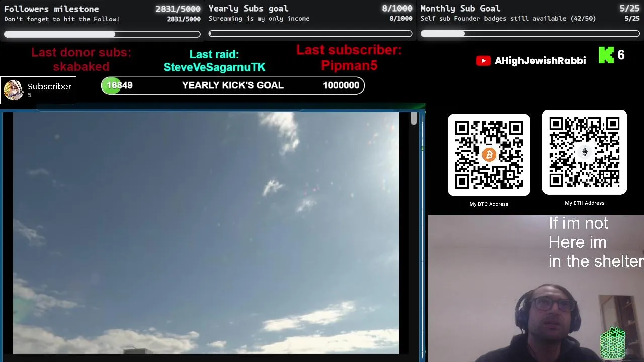Click 'My ETH Address' label
The image size is (644, 362).
click(585, 203)
